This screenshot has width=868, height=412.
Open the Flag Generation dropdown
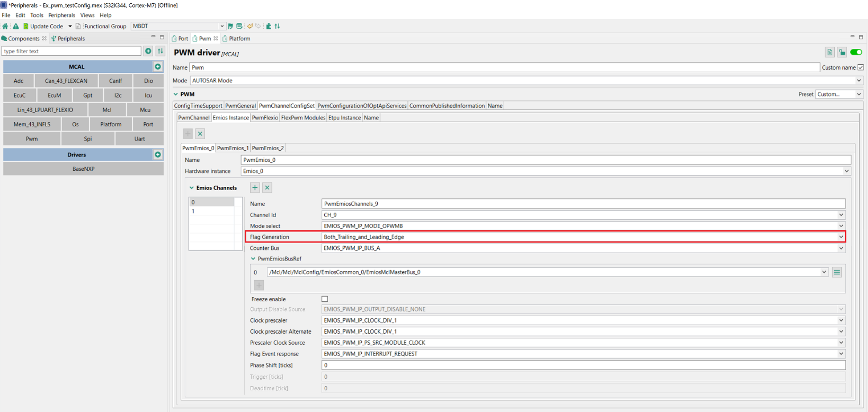tap(583, 237)
